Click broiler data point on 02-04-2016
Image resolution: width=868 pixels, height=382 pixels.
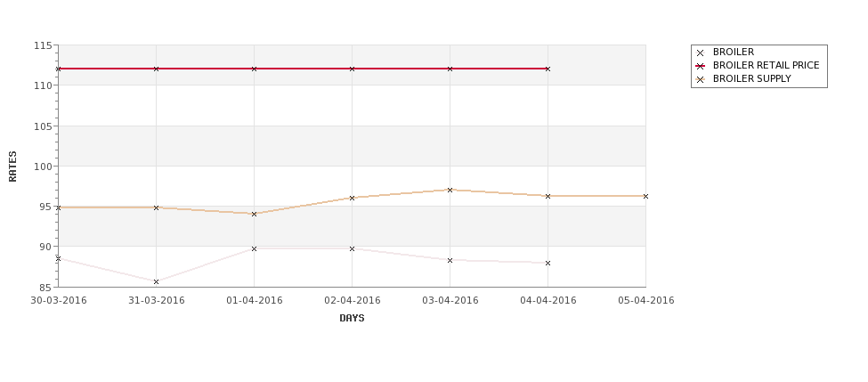coord(352,248)
